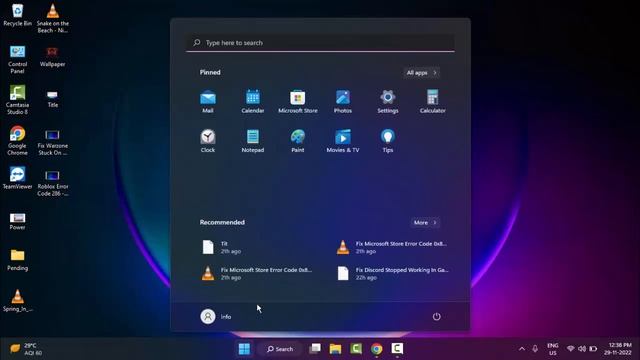Select Snake on the Beach desktop file
Screen dimensions: 640x360
(x=52, y=18)
